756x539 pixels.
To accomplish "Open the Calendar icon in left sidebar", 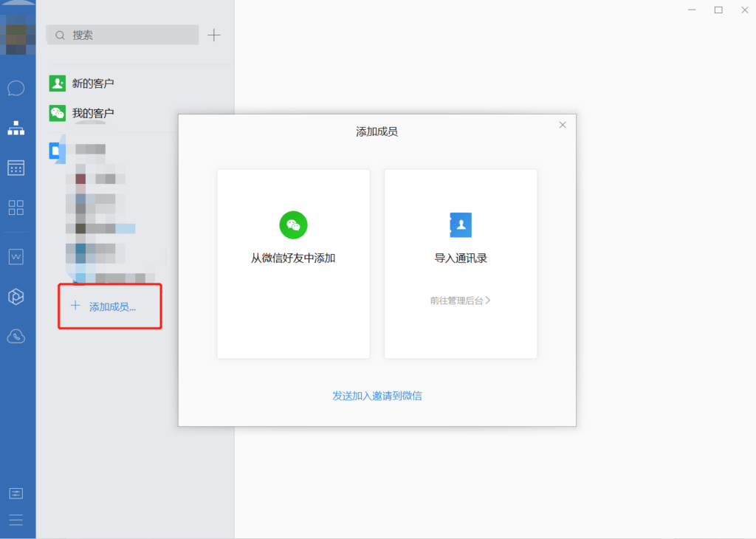I will pos(16,168).
